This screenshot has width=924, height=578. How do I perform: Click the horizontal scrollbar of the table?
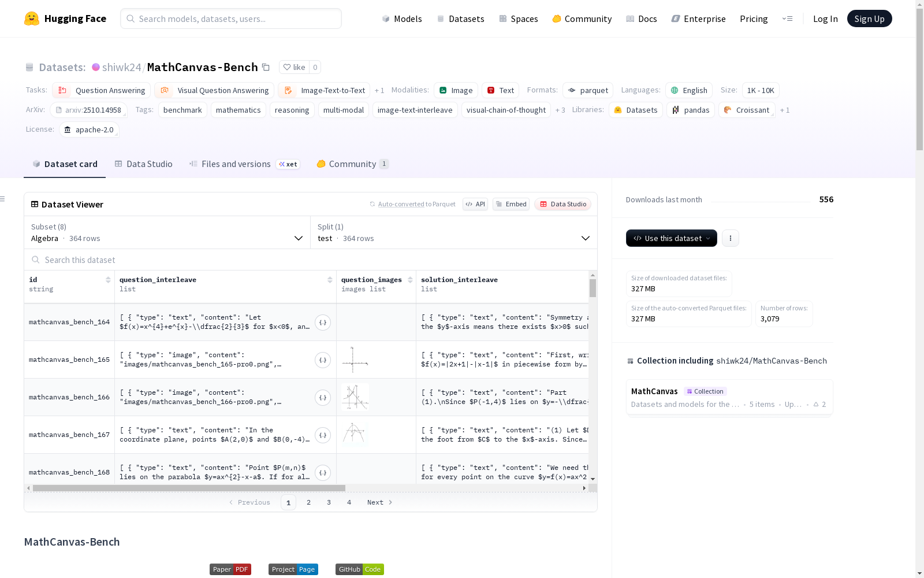(x=189, y=488)
